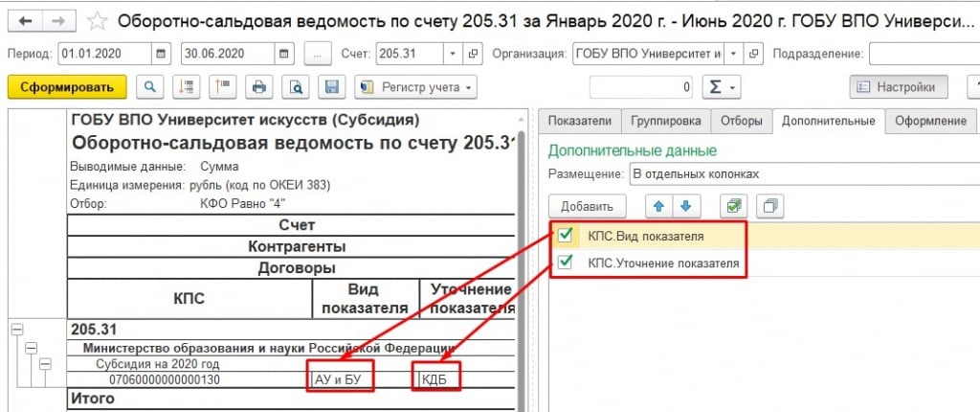Click the Настройки button
Viewport: 980px width, 412px height.
[898, 86]
